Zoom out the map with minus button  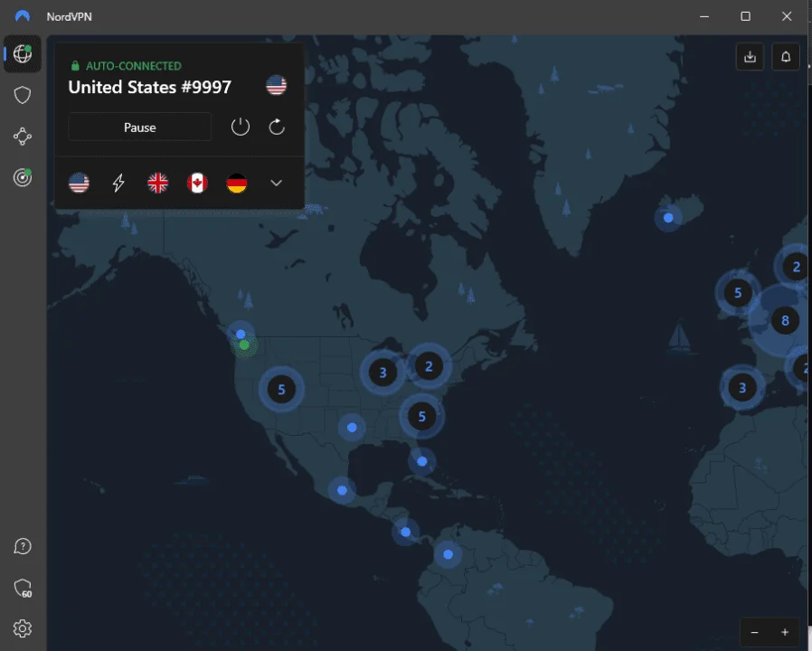[754, 632]
